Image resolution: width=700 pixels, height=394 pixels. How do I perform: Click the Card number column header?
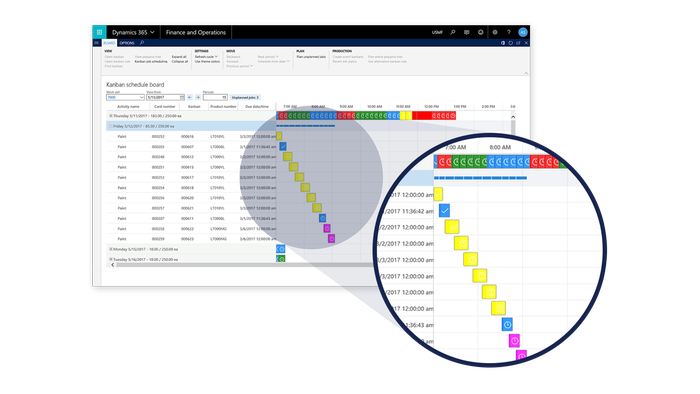point(165,107)
